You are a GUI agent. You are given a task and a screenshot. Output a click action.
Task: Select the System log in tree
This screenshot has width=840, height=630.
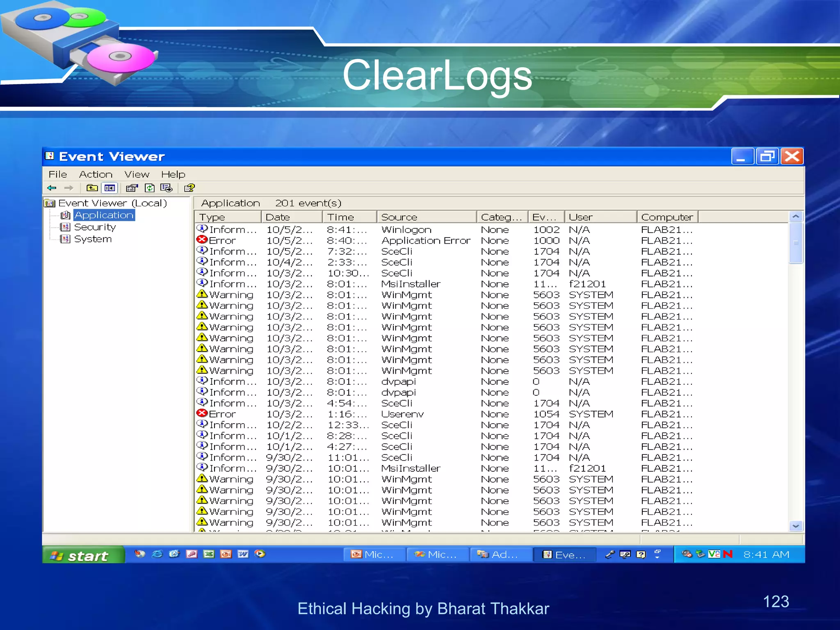click(93, 239)
